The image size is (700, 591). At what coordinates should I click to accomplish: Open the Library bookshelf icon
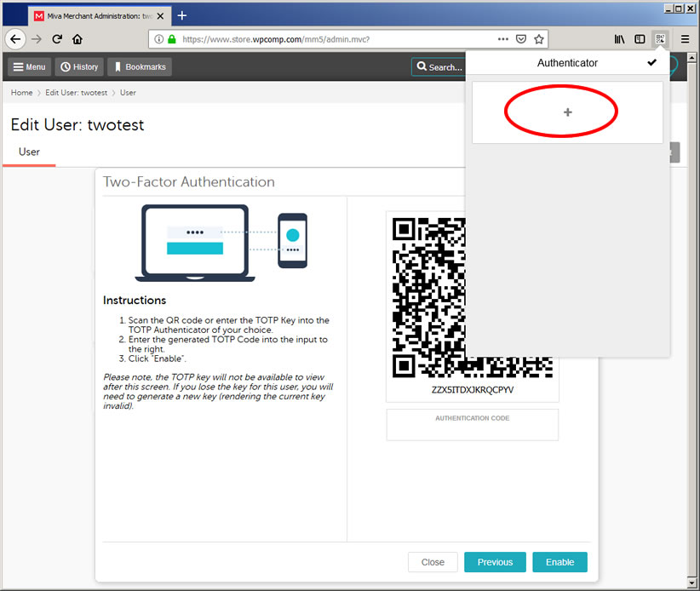[x=619, y=39]
